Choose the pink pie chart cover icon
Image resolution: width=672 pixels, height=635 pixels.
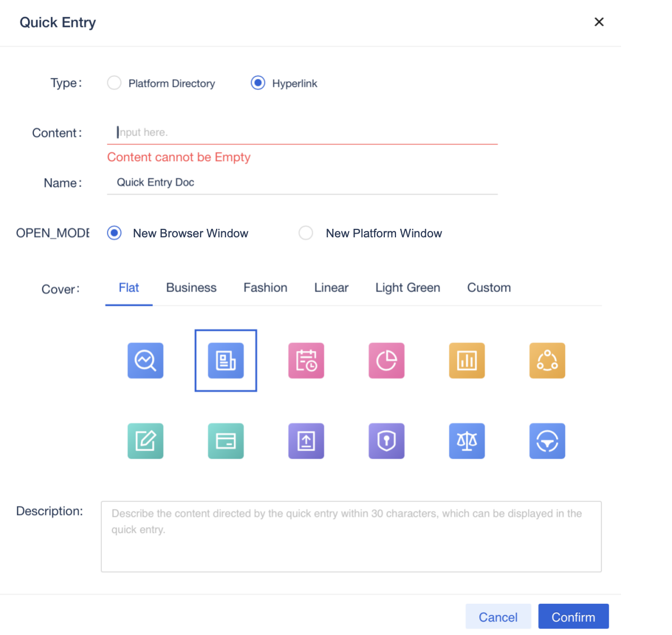click(386, 361)
